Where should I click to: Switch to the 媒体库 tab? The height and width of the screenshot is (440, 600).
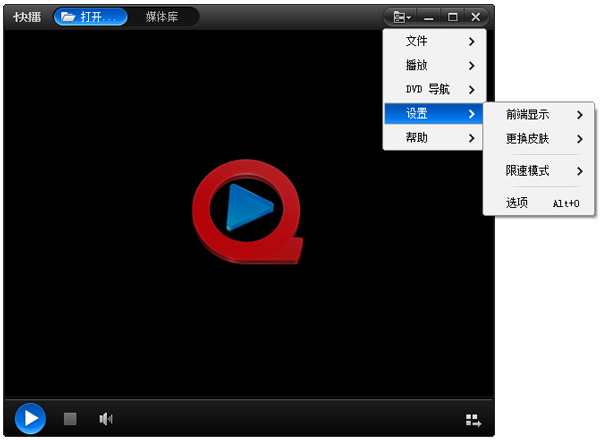click(x=161, y=17)
